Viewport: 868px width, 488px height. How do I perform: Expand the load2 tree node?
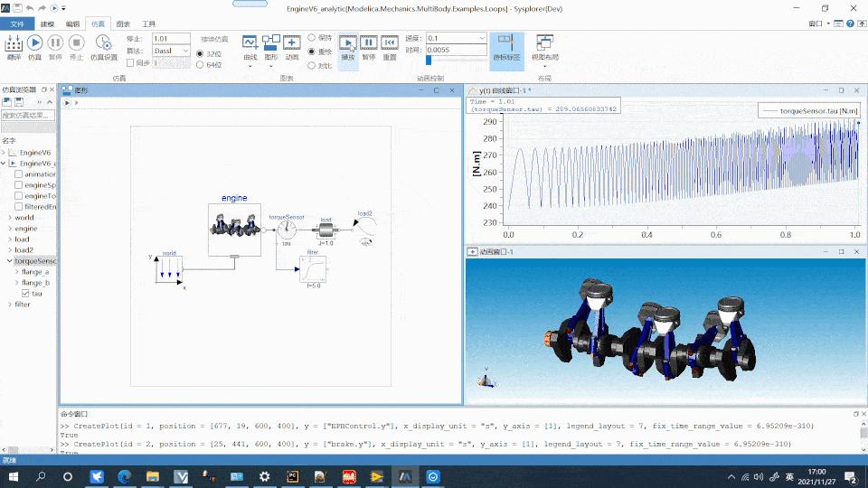click(x=10, y=250)
